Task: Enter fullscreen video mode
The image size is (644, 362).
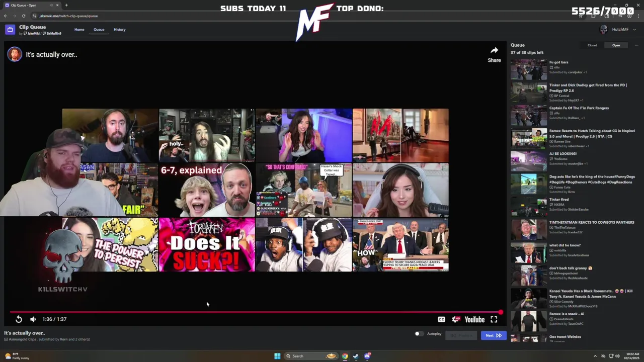Action: [x=494, y=319]
